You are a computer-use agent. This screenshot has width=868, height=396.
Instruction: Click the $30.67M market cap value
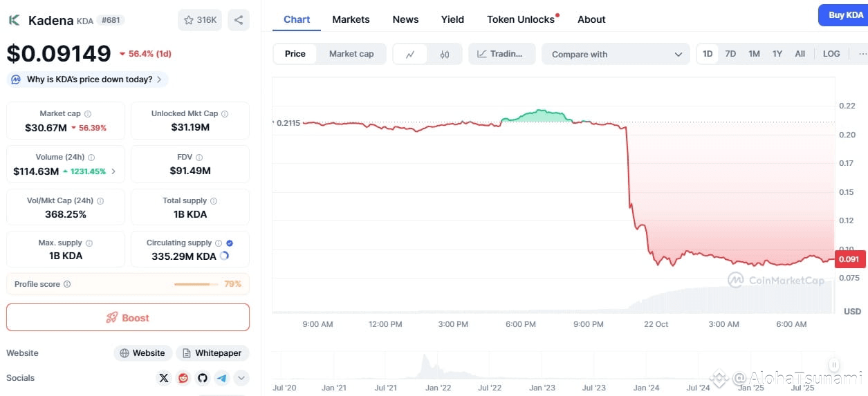[46, 127]
